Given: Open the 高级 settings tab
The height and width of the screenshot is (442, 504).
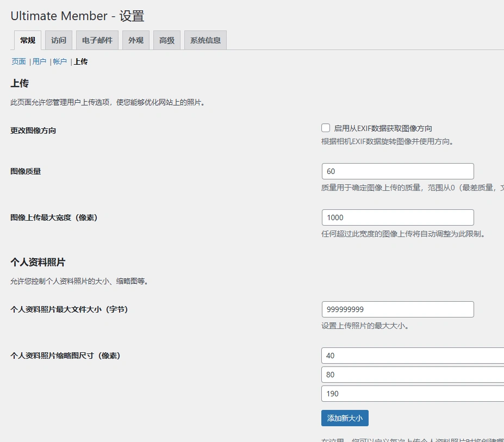Looking at the screenshot, I should tap(166, 40).
